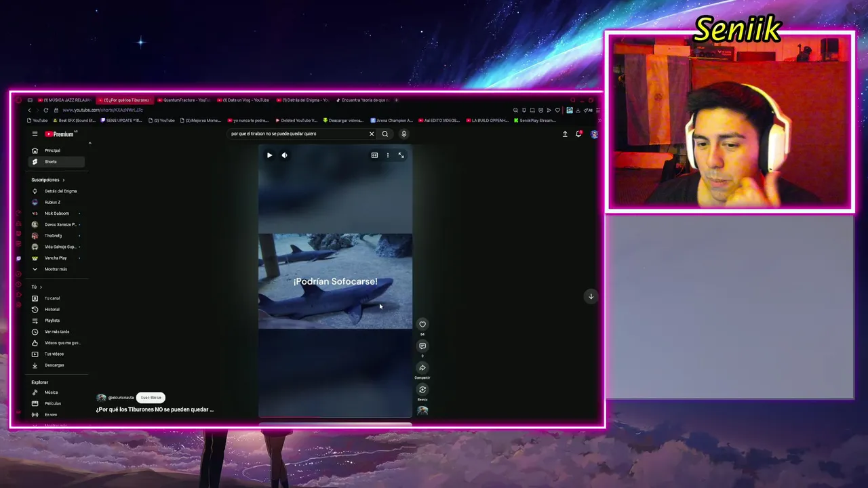Open the YouTube account avatar menu
The width and height of the screenshot is (868, 488).
click(594, 134)
